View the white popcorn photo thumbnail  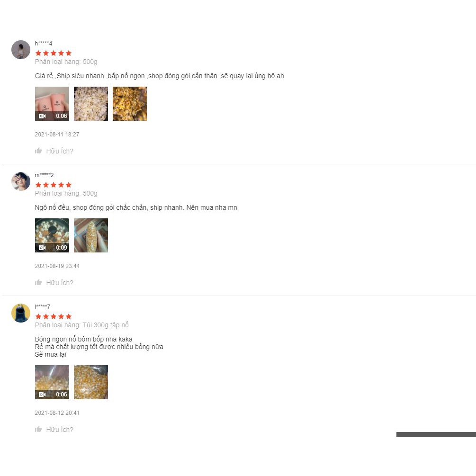coord(91,104)
